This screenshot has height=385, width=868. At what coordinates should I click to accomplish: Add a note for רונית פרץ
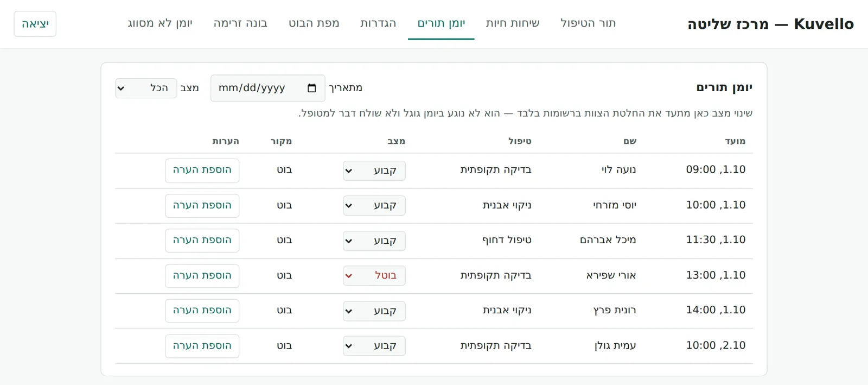click(202, 311)
